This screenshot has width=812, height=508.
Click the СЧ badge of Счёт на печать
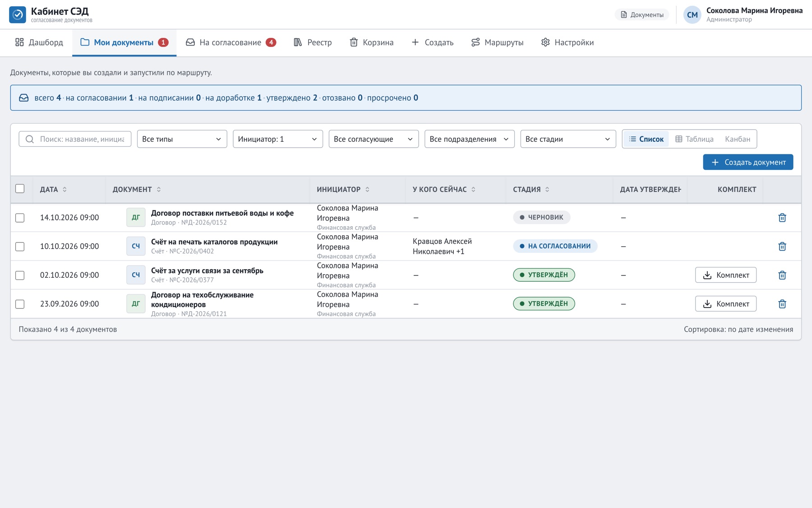pyautogui.click(x=136, y=246)
